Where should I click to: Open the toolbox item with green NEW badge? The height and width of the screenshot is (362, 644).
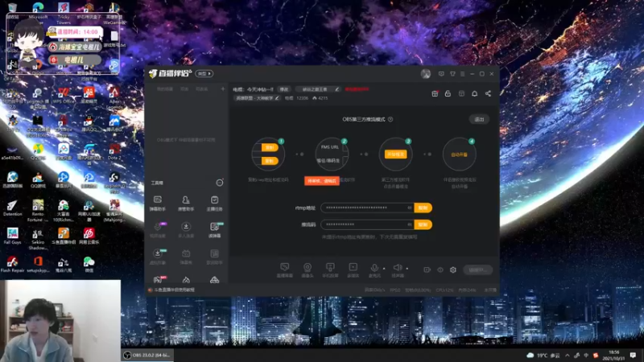point(214,230)
